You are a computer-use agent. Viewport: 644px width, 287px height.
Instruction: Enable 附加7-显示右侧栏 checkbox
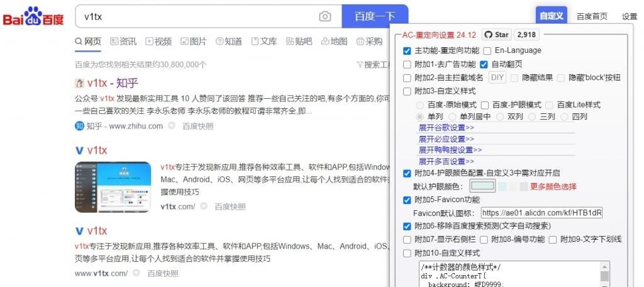(407, 240)
